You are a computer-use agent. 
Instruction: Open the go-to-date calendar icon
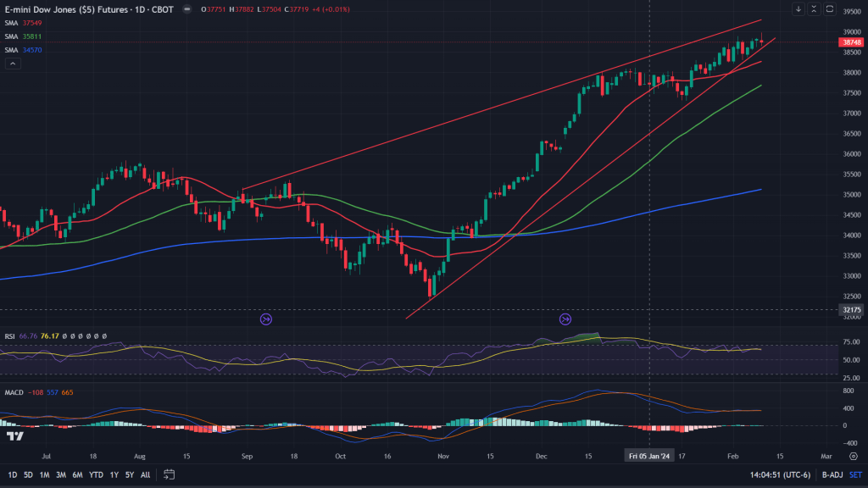click(170, 474)
